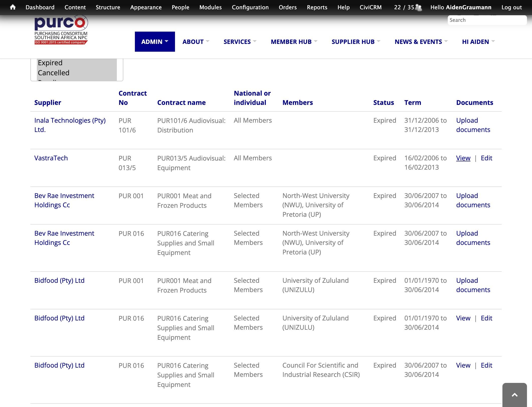Viewport: 532px width, 407px height.
Task: Sort table by Contract name column
Action: (x=181, y=103)
